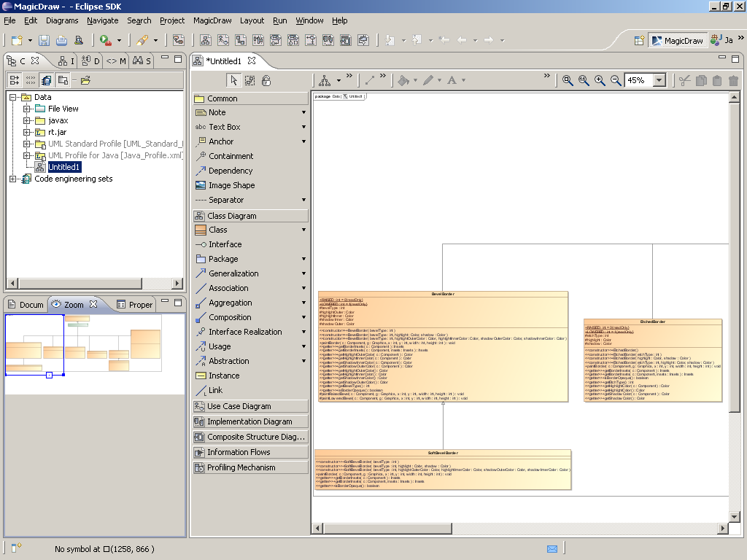
Task: Open the zoom percentage dropdown
Action: click(x=659, y=80)
